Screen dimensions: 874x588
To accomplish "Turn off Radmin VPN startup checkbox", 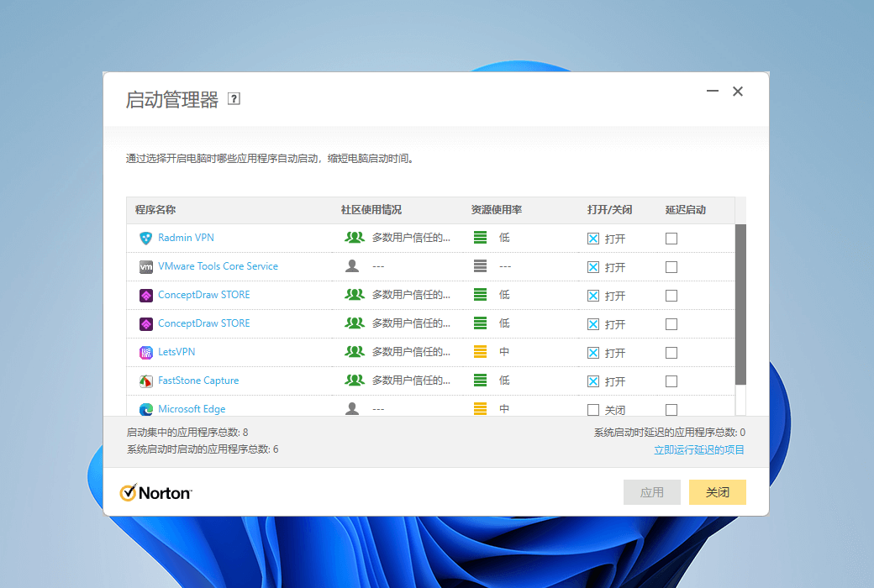I will (x=593, y=239).
